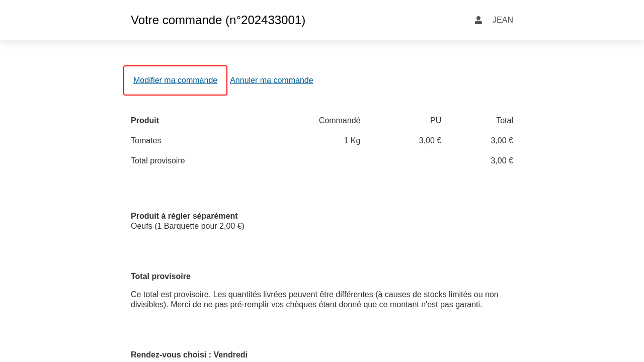
Task: Click the bold Total provisoire section heading
Action: (160, 277)
